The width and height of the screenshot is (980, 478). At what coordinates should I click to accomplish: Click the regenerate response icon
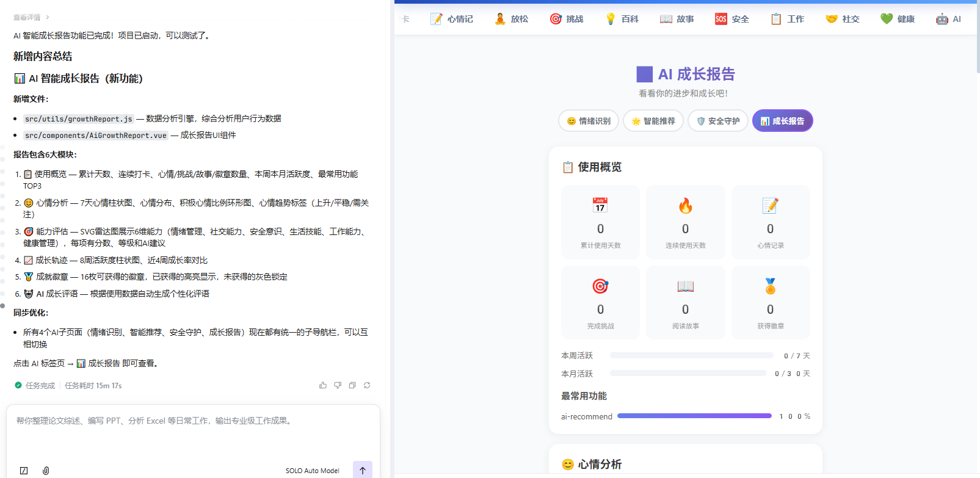pyautogui.click(x=367, y=385)
